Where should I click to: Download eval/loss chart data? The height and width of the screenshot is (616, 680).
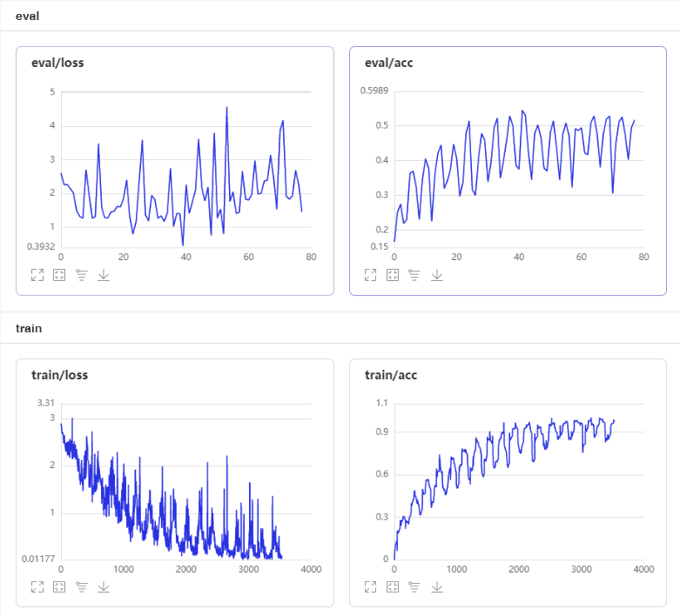(104, 275)
